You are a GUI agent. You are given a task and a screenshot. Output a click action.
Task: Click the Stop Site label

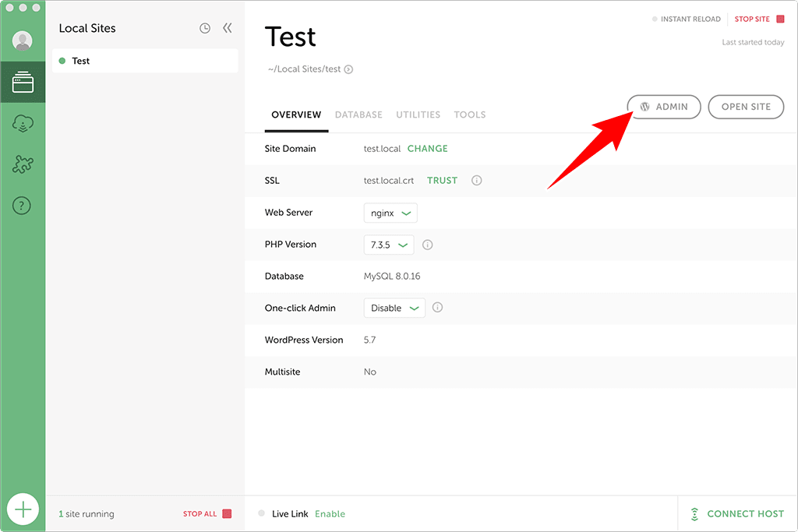point(752,19)
